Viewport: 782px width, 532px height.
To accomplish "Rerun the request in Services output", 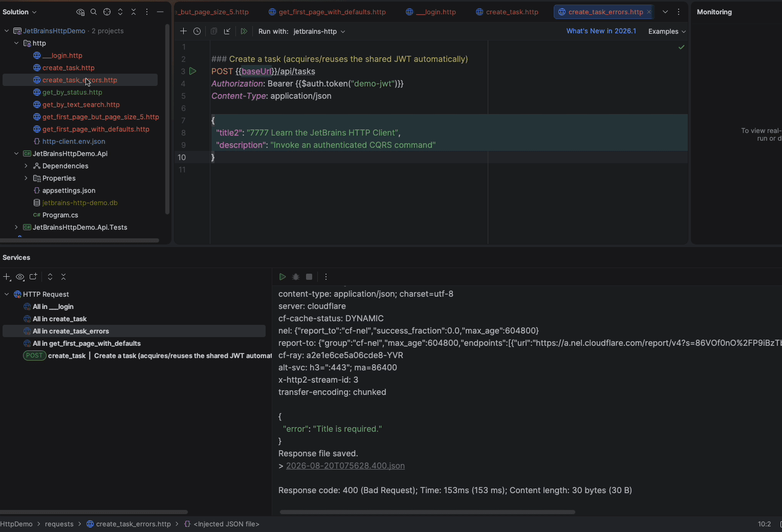I will (x=283, y=277).
